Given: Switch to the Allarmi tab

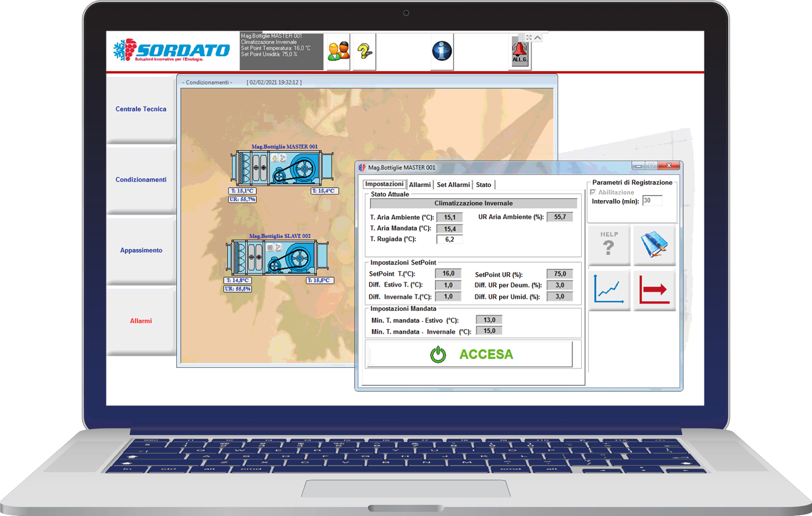Looking at the screenshot, I should [x=420, y=185].
